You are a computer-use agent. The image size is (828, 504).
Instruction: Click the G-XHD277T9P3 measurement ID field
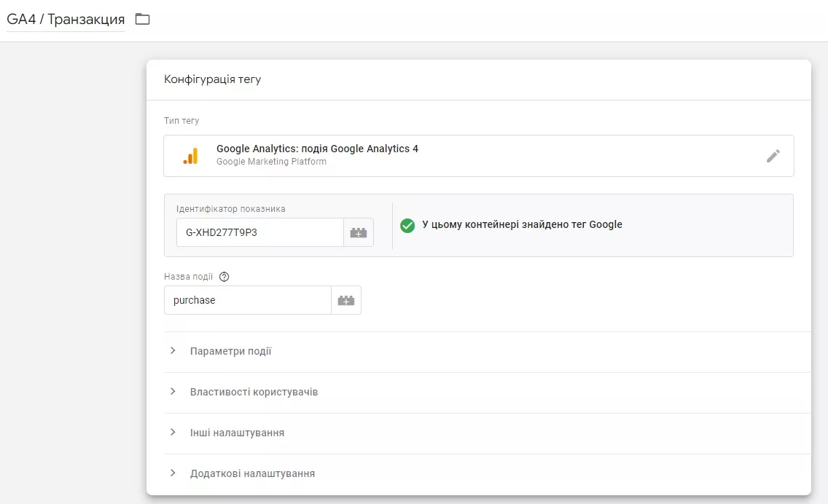click(259, 233)
